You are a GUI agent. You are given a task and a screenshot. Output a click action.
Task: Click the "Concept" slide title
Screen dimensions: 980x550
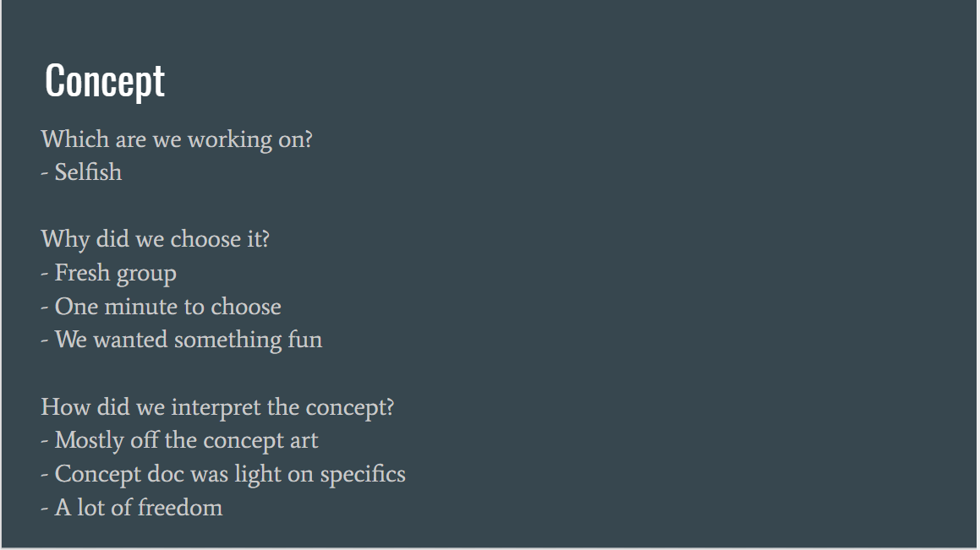(105, 81)
